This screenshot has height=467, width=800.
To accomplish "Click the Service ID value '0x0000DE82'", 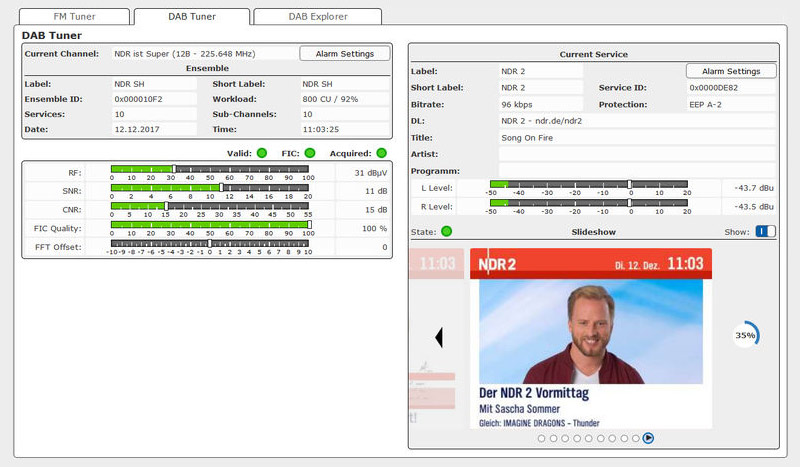I will [731, 88].
